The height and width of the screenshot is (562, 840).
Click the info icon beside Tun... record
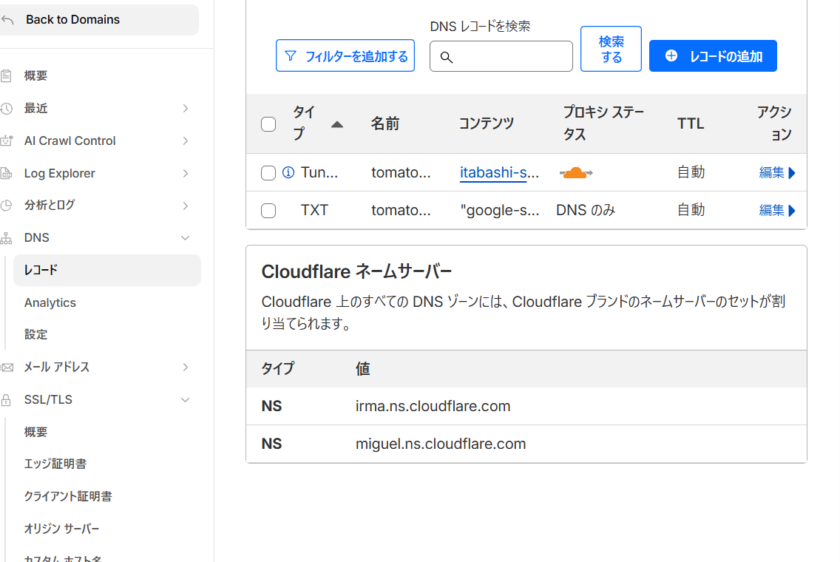pos(288,173)
